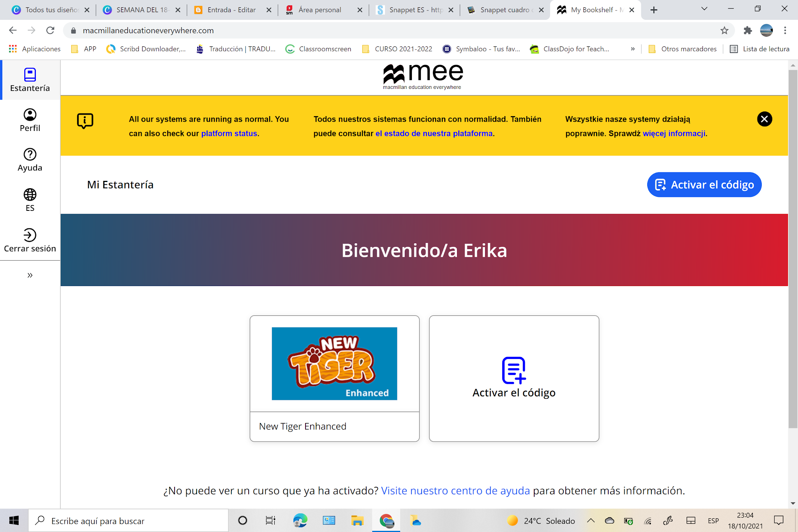The image size is (798, 532).
Task: Open Otros marcadores folder
Action: pos(682,49)
